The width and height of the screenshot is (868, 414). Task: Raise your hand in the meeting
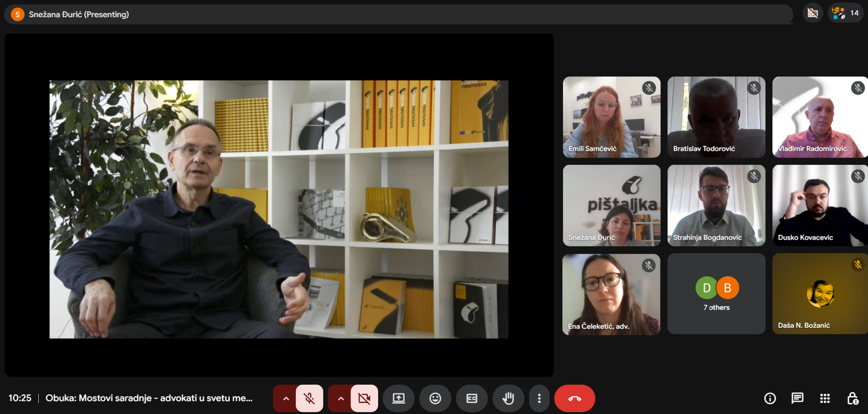click(x=508, y=398)
